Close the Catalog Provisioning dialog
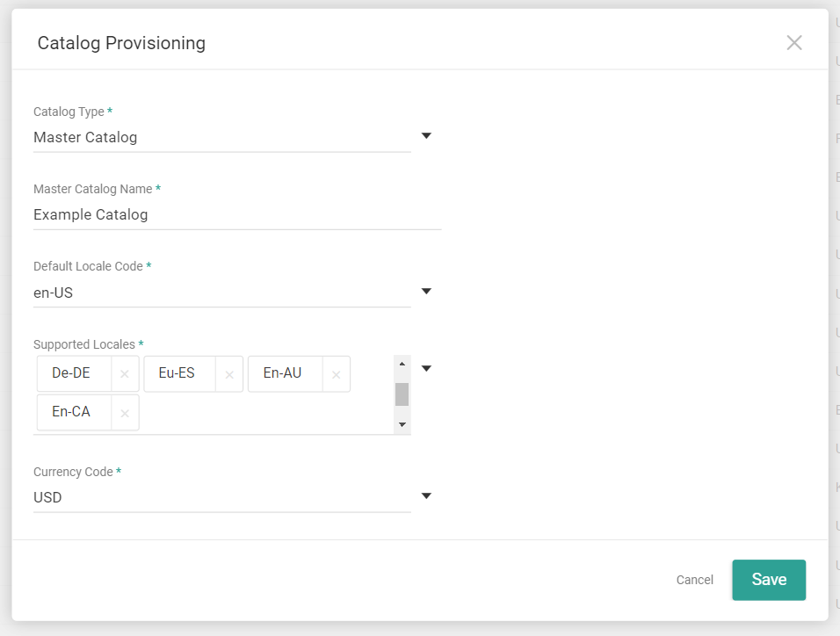The image size is (840, 636). [794, 42]
